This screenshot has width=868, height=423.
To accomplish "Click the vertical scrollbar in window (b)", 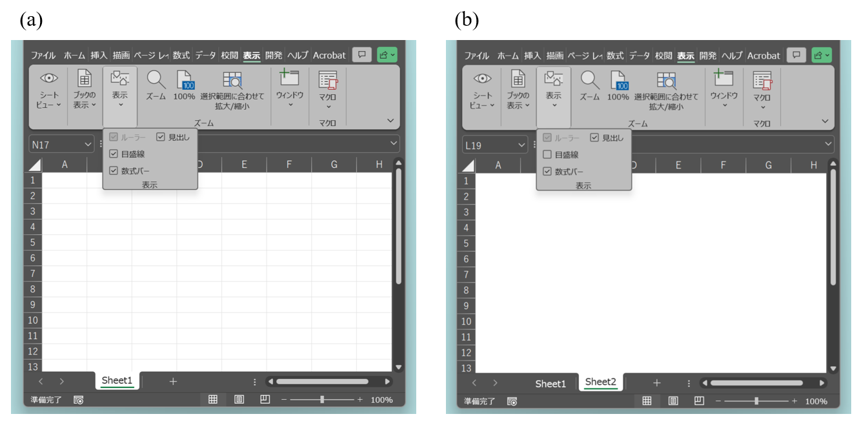I will coord(833,227).
